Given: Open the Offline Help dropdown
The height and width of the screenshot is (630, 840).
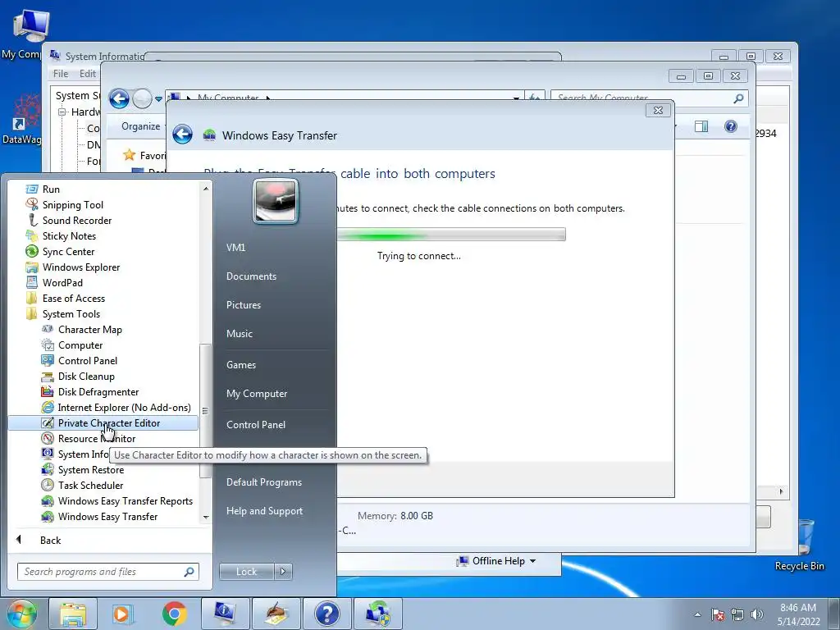Looking at the screenshot, I should 496,561.
